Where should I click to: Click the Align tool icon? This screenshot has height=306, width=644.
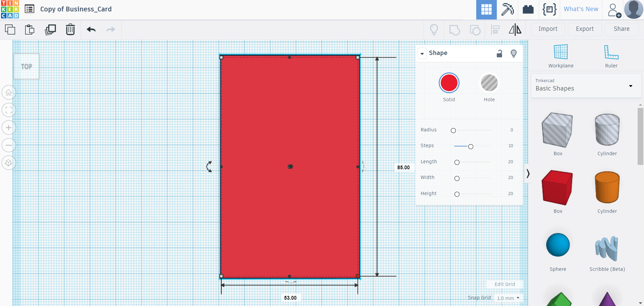(x=495, y=29)
